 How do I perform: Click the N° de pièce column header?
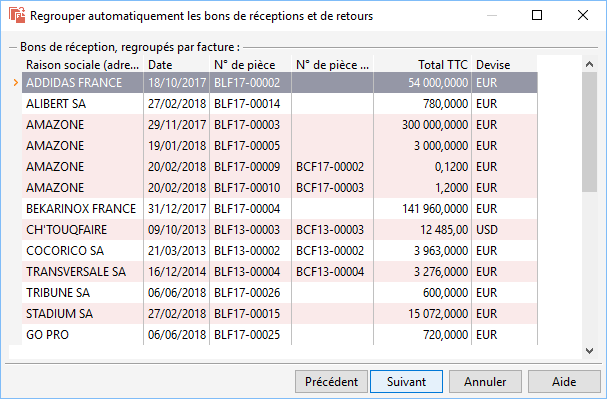click(x=250, y=65)
